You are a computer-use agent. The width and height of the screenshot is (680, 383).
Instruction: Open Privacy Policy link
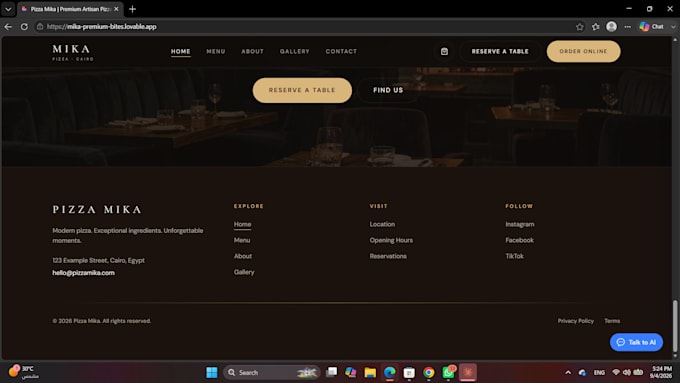pos(575,321)
